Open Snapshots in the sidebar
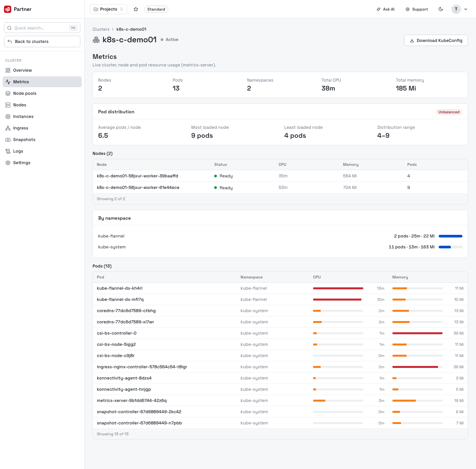 coord(42,140)
